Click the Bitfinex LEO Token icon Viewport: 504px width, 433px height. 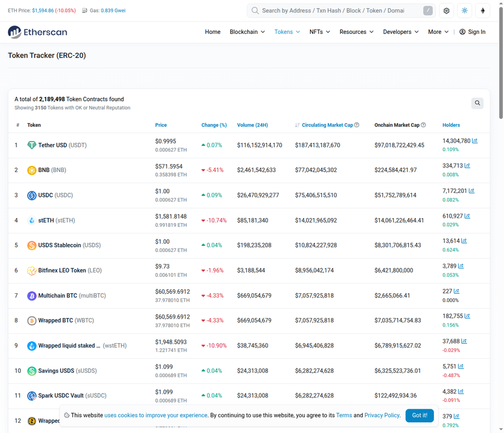point(32,271)
